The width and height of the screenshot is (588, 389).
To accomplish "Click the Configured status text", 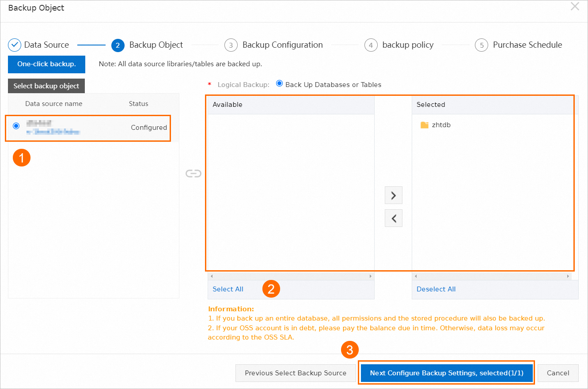I will [x=149, y=128].
